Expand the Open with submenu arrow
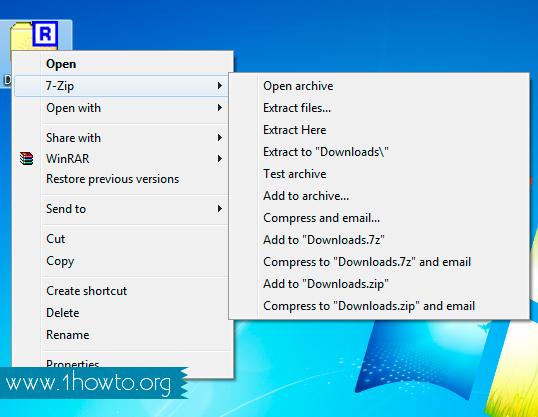 coord(220,108)
